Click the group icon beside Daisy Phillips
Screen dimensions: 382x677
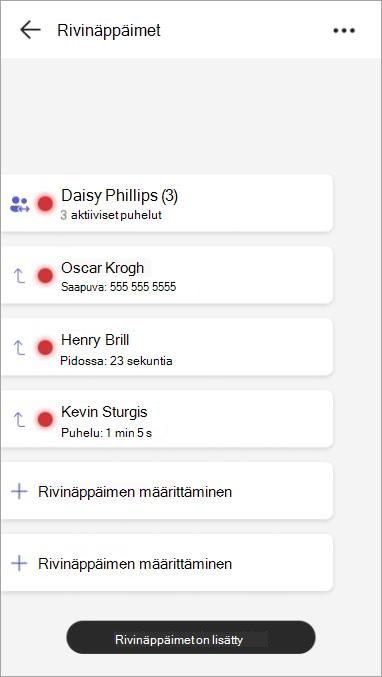(20, 204)
